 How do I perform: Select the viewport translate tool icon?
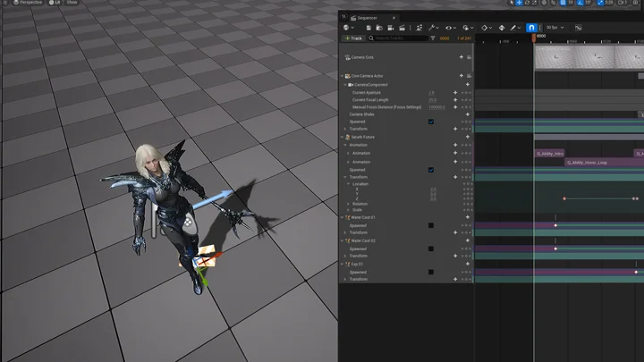[519, 3]
